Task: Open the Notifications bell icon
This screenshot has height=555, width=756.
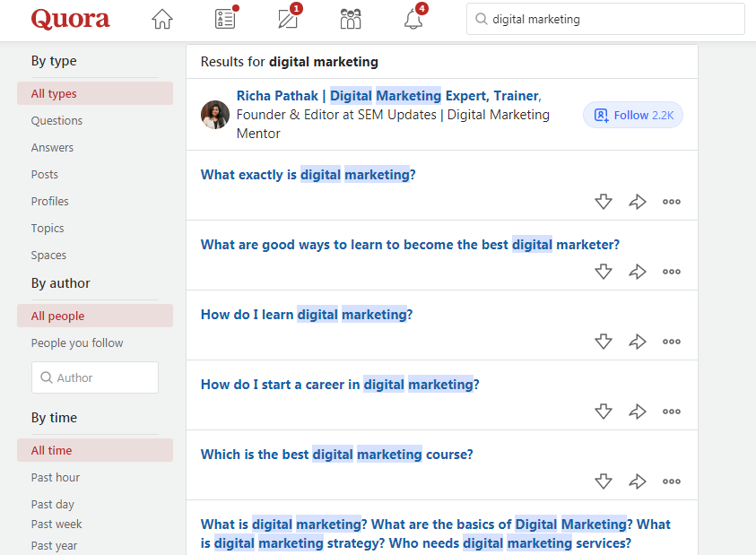Action: (413, 20)
